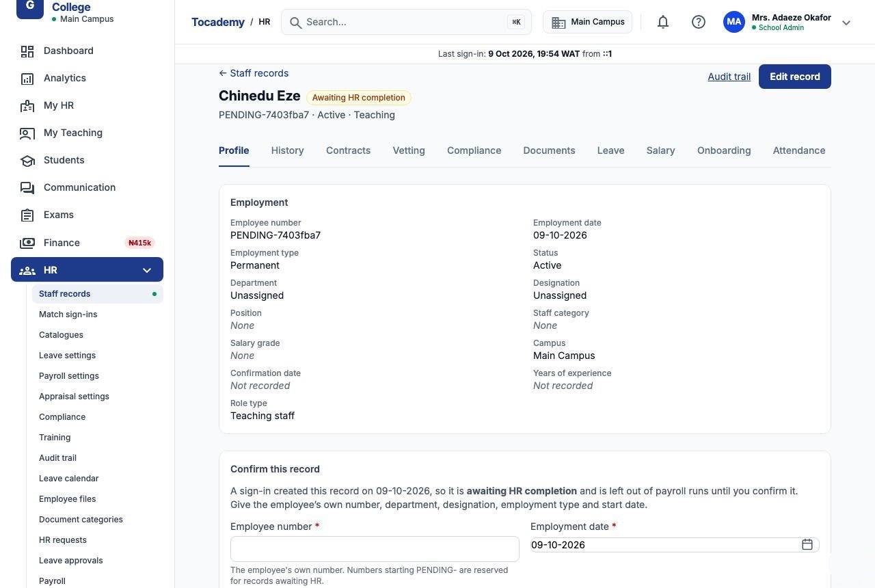Click the Edit record button
Image resolution: width=875 pixels, height=588 pixels.
pos(795,77)
